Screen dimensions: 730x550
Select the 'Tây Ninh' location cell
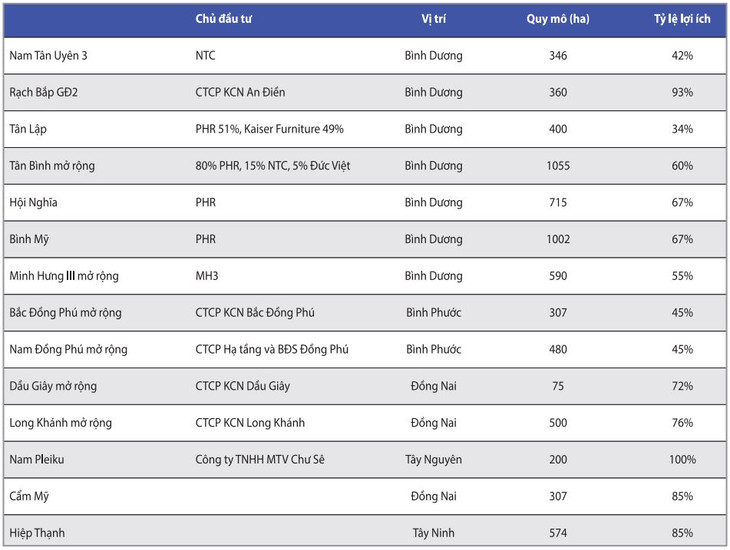click(434, 533)
